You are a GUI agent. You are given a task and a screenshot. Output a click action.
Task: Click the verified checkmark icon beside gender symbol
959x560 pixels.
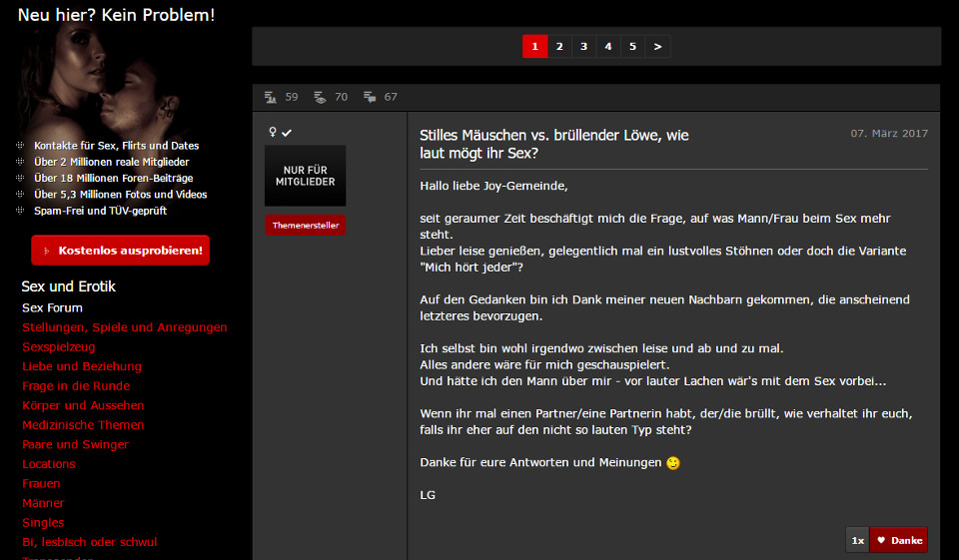pos(287,132)
